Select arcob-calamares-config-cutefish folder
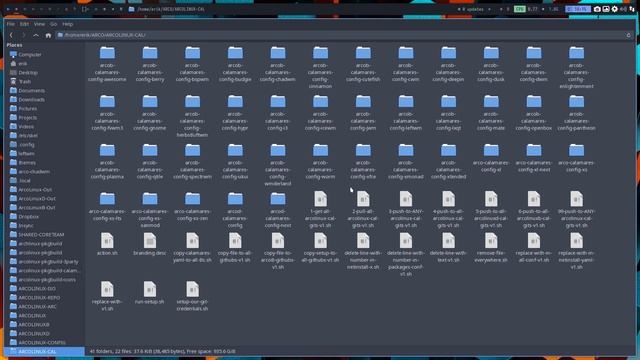This screenshot has width=640, height=360. (363, 64)
